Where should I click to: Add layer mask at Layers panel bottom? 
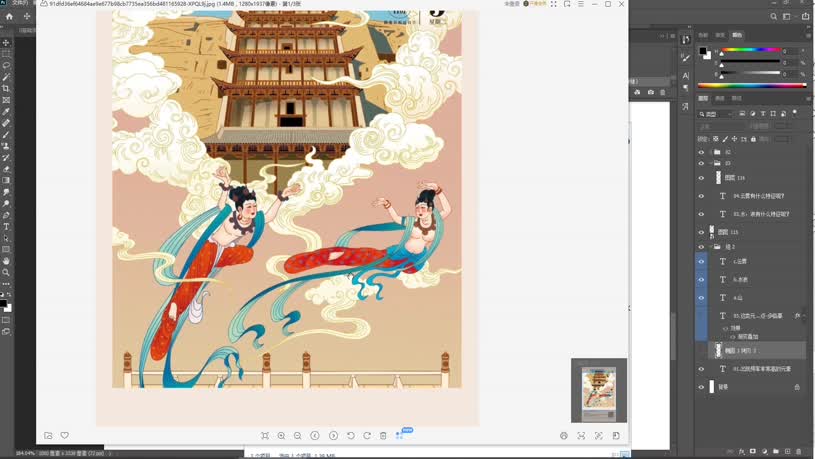[753, 452]
